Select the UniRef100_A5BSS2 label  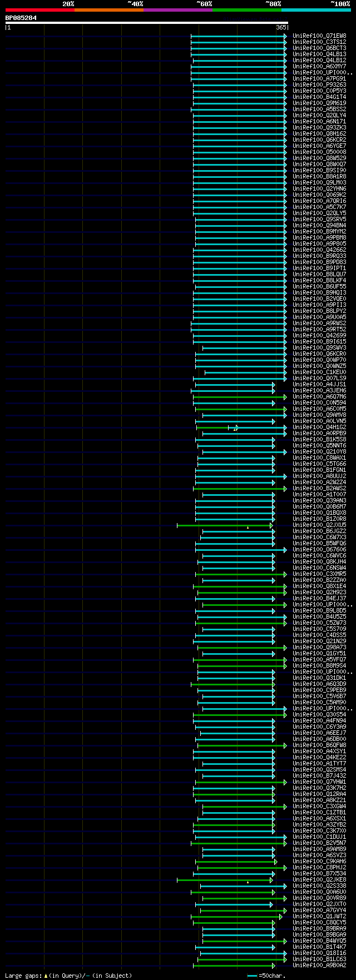pyautogui.click(x=319, y=109)
